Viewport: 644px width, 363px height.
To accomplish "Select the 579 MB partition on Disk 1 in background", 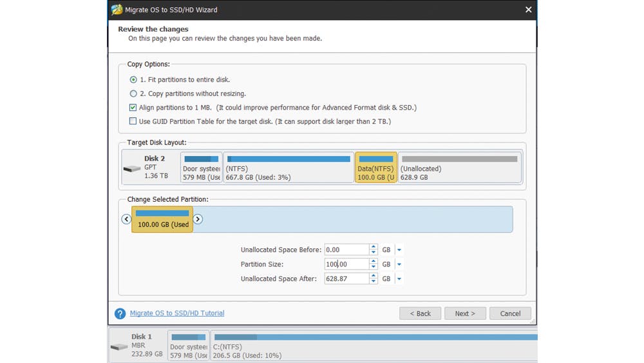I will (189, 346).
